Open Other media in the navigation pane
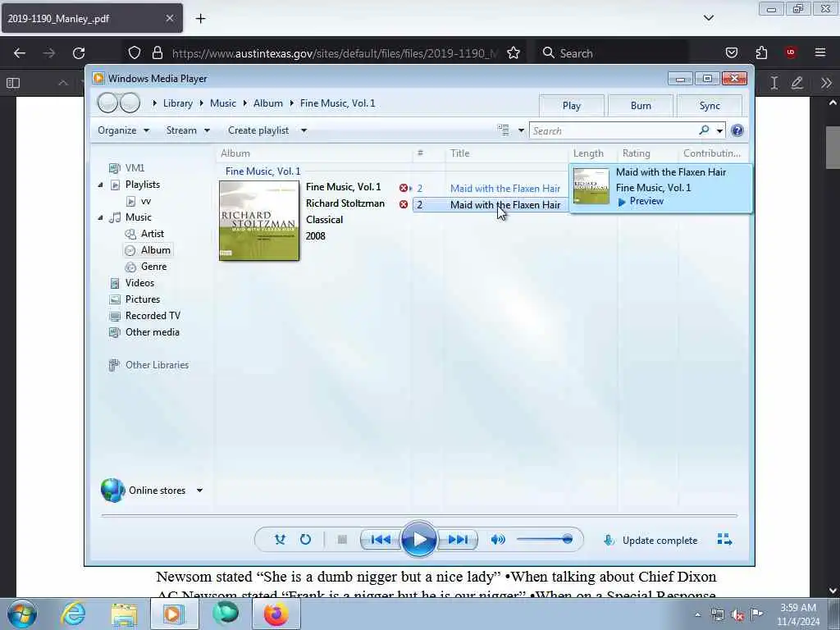 click(x=152, y=332)
